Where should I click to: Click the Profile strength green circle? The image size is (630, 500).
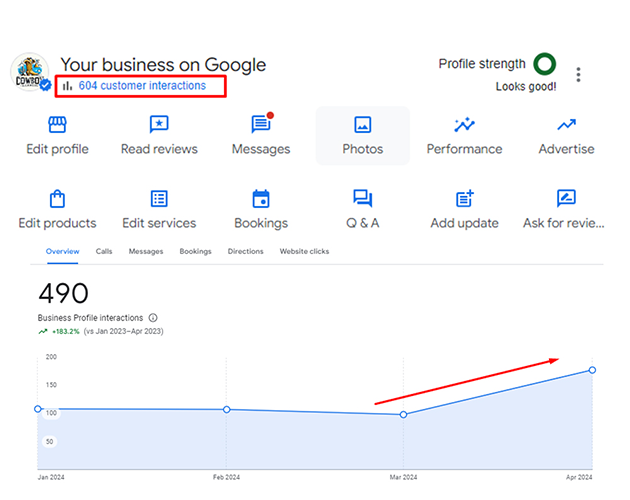[545, 64]
